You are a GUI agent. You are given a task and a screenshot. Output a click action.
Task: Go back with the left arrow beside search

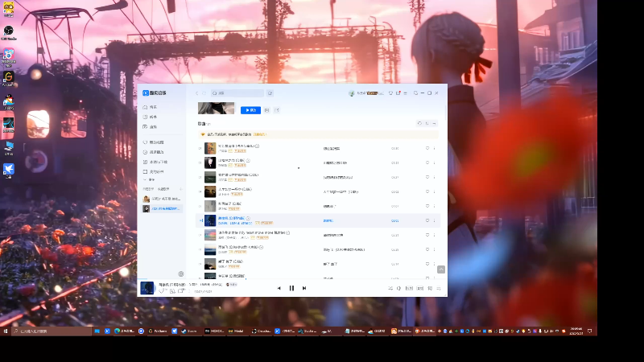(x=196, y=93)
